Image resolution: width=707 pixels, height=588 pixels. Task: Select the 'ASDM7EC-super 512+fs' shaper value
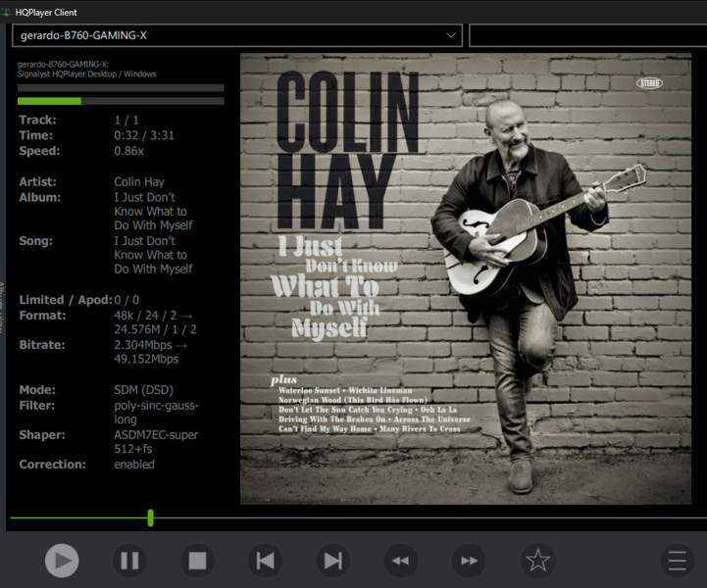(156, 442)
